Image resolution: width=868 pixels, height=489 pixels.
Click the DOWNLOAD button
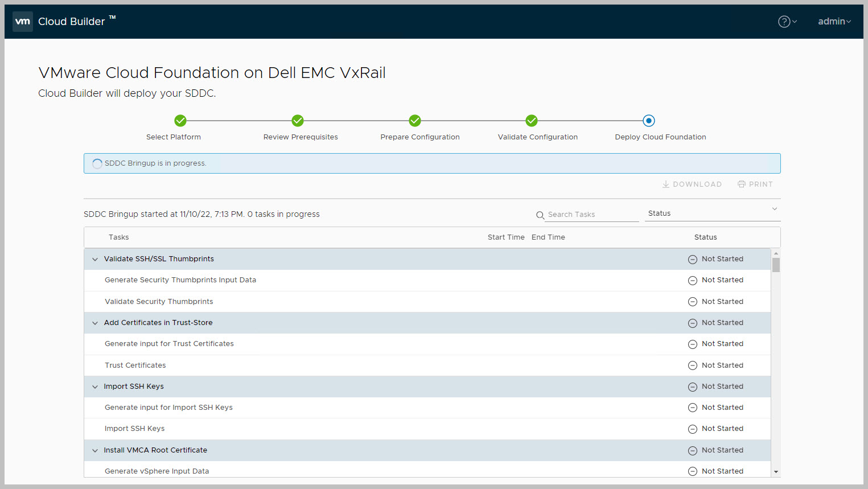tap(692, 184)
